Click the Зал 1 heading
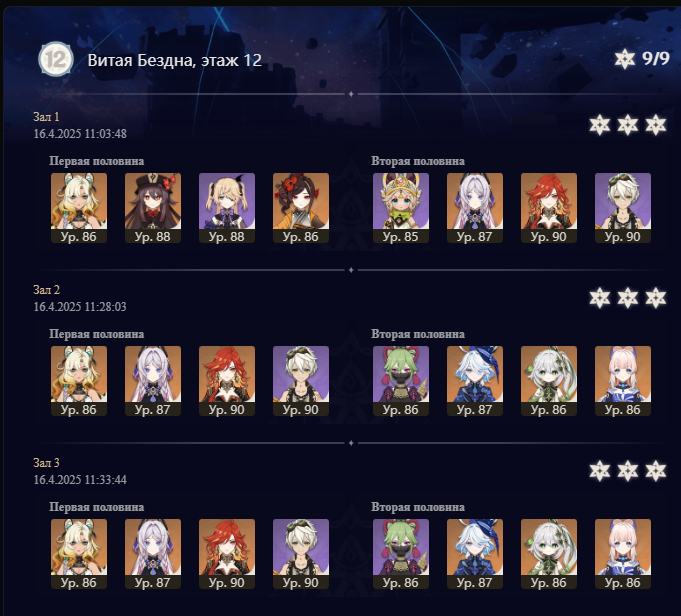The width and height of the screenshot is (681, 616). tap(46, 117)
